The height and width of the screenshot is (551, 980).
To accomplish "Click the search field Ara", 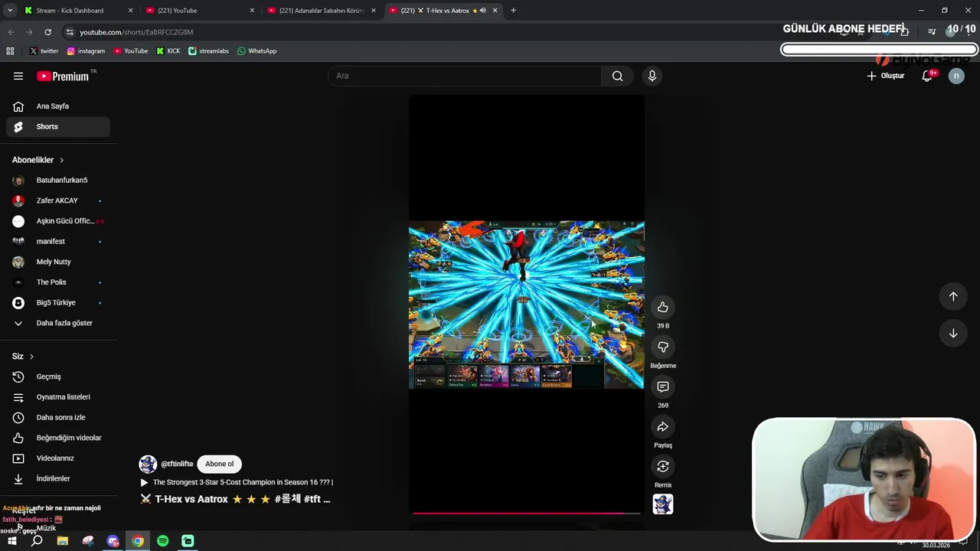I will [465, 76].
